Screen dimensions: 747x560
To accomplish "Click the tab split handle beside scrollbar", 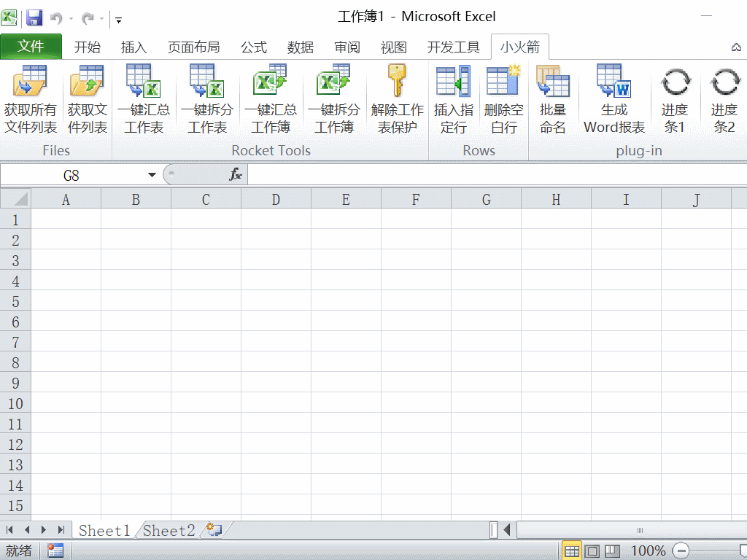I will click(x=494, y=529).
